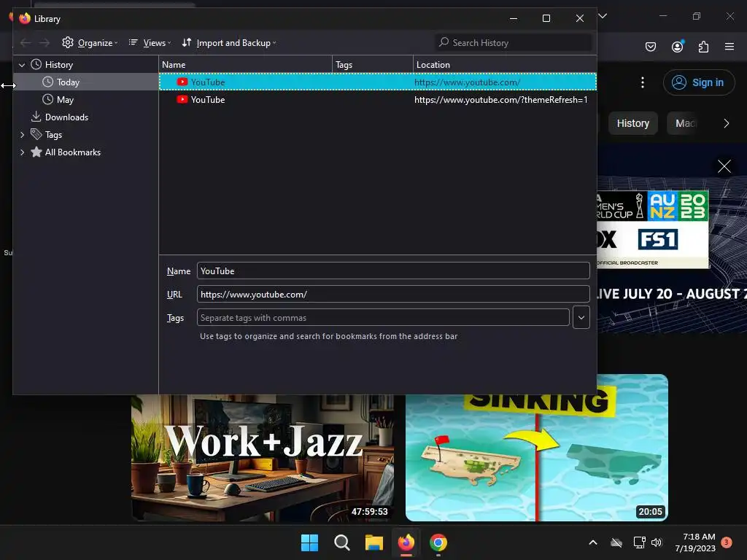Open the clock showing 7:18 AM
747x560 pixels.
click(x=695, y=542)
